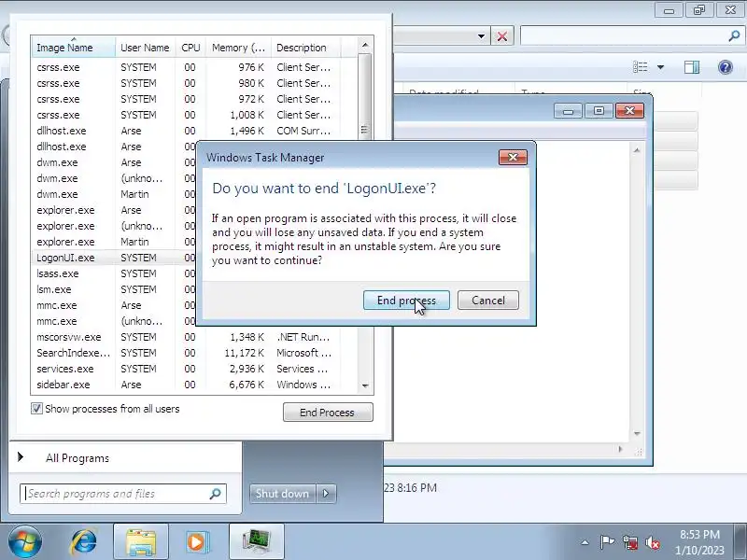This screenshot has height=560, width=747.
Task: Click the process list scrollbar thumb
Action: (365, 97)
